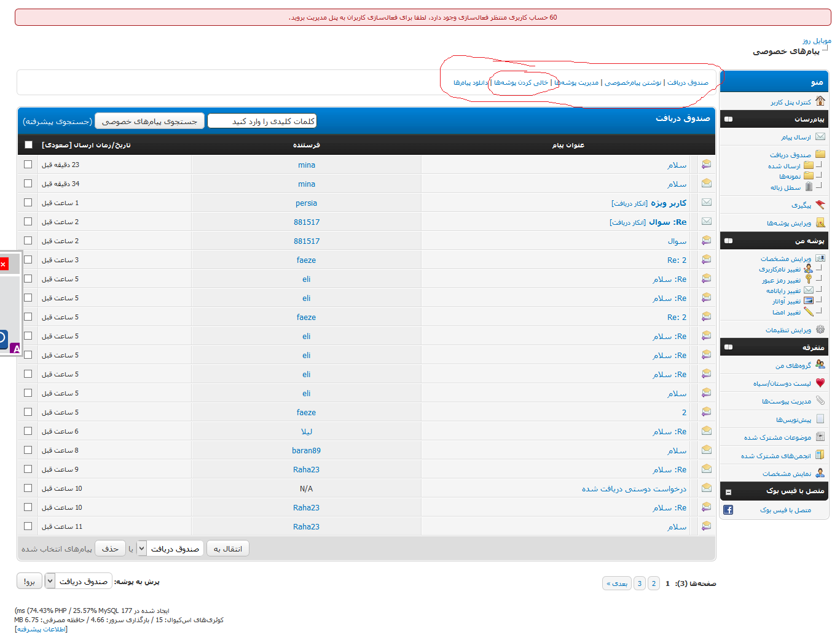This screenshot has width=840, height=640.
Task: Collapse the پیام‌رسان sidebar section
Action: tap(728, 119)
